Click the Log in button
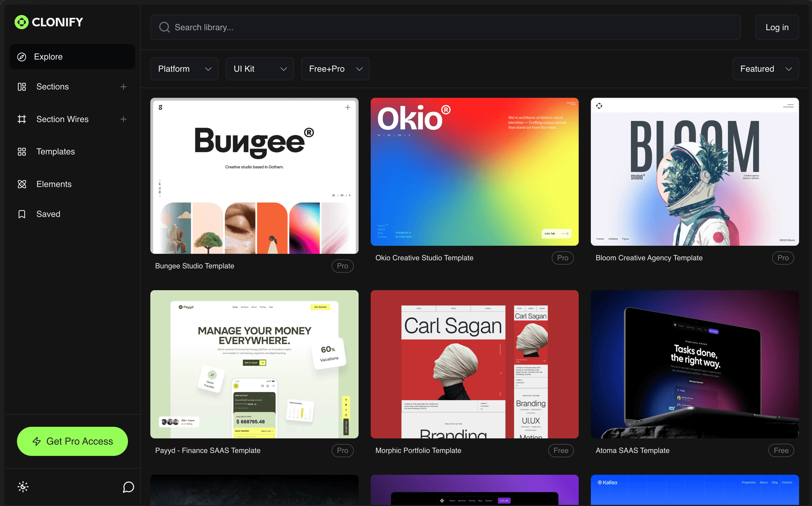 coord(777,27)
